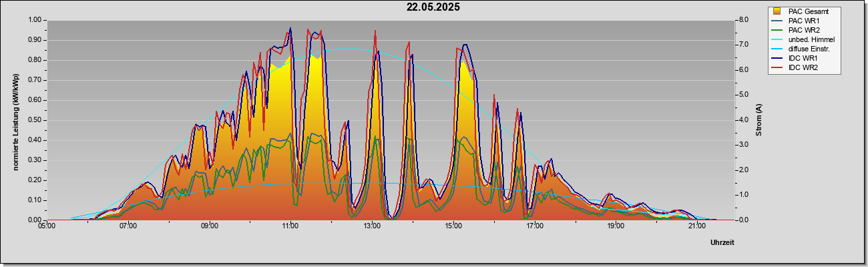Image resolution: width=868 pixels, height=267 pixels.
Task: Click the 1.00 left axis value
Action: pyautogui.click(x=34, y=20)
